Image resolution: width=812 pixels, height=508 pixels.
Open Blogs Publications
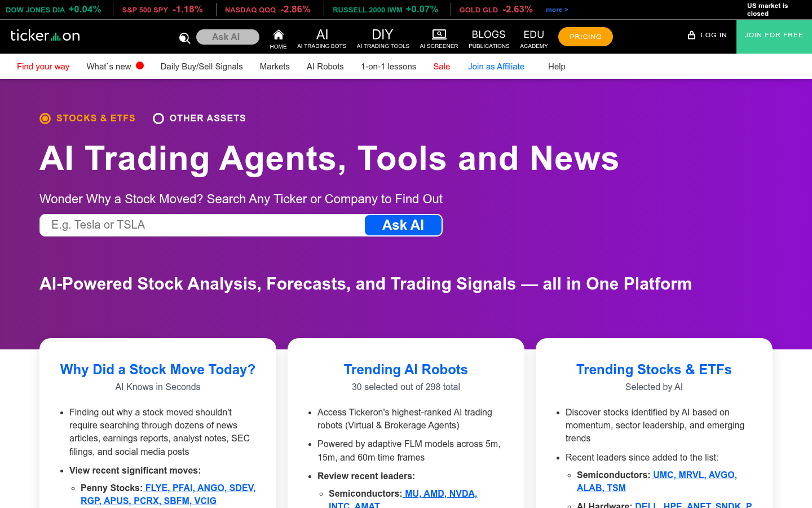point(489,38)
